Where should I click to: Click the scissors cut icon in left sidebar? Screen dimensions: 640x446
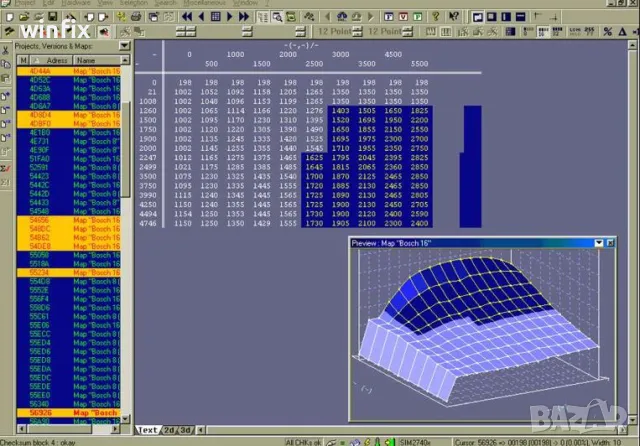[x=6, y=50]
